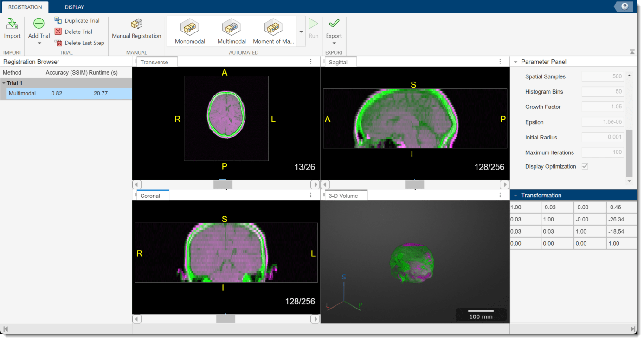The width and height of the screenshot is (644, 341).
Task: Collapse the Transformation panel section
Action: (x=515, y=196)
